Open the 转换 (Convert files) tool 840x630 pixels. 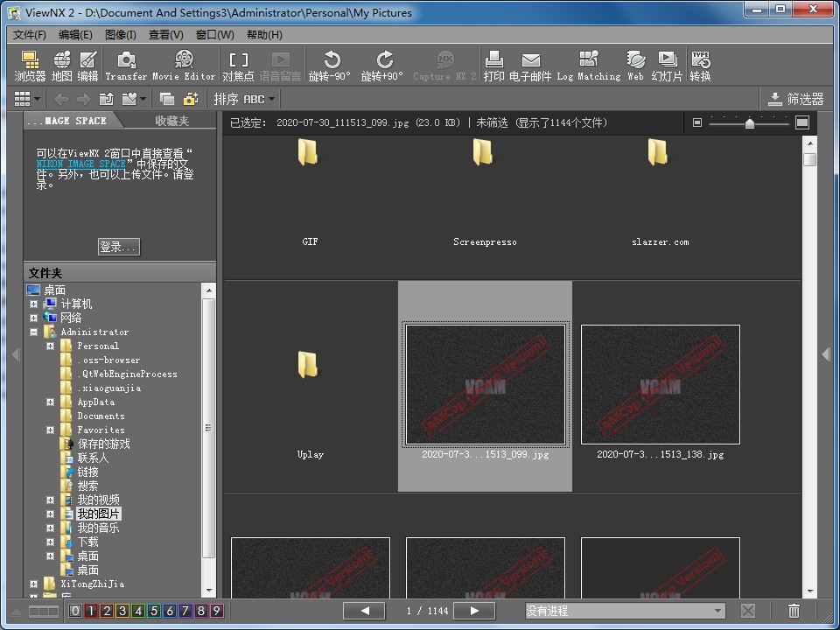700,66
